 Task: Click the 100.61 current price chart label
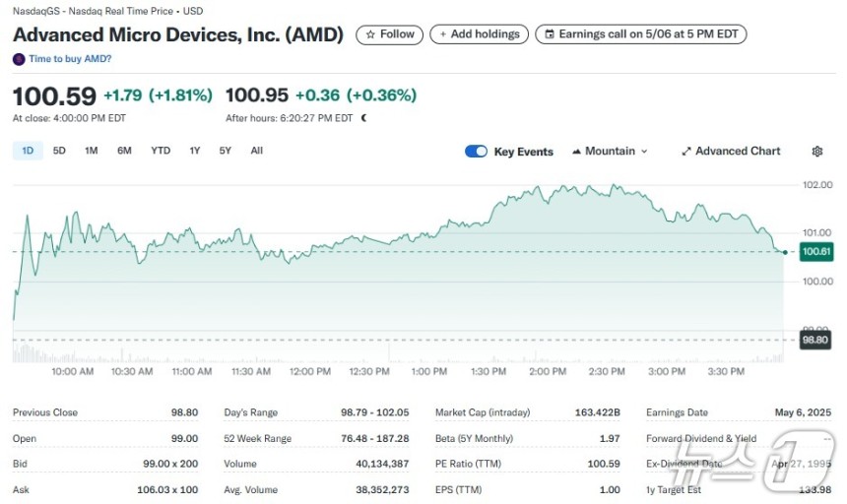[x=816, y=251]
